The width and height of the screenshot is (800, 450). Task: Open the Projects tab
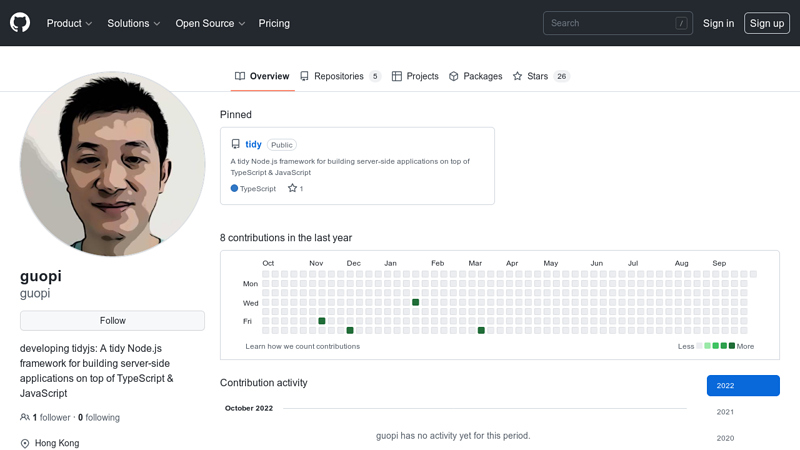pos(415,76)
